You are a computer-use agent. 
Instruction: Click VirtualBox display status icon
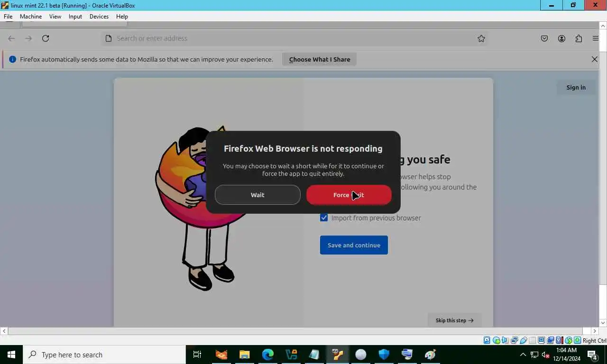(542, 340)
